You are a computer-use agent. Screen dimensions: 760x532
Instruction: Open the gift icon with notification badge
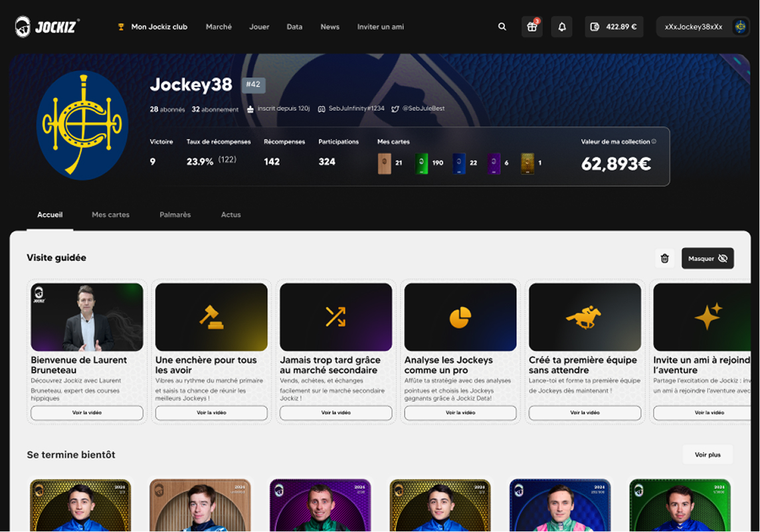point(531,27)
